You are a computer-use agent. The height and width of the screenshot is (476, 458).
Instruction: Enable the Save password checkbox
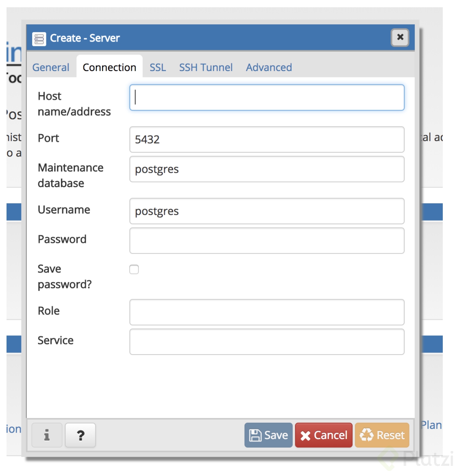pos(134,270)
